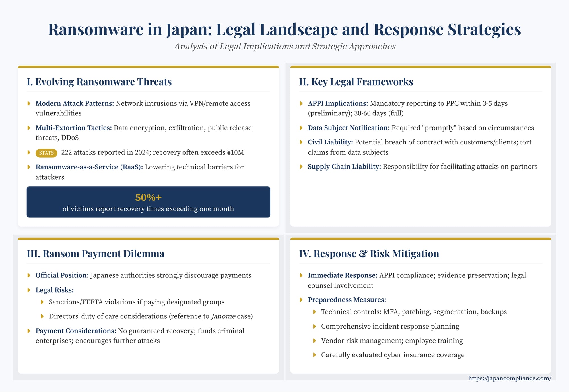This screenshot has height=392, width=569.
Task: Click arrow bullet beside 'Multi-Extortion Tactics'
Action: (29, 128)
